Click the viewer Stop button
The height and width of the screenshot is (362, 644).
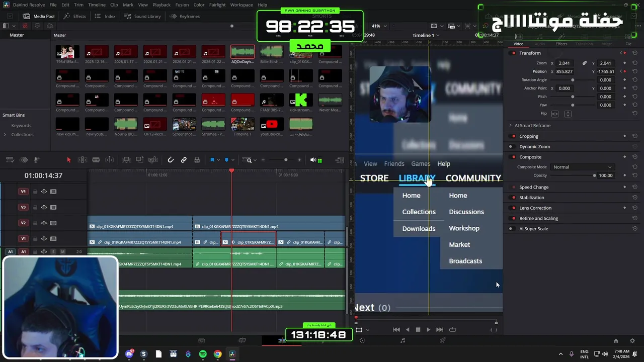(x=418, y=330)
